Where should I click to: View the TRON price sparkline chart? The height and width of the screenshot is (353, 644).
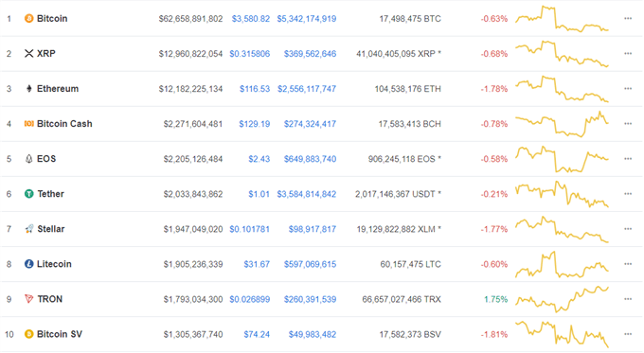coord(562,299)
